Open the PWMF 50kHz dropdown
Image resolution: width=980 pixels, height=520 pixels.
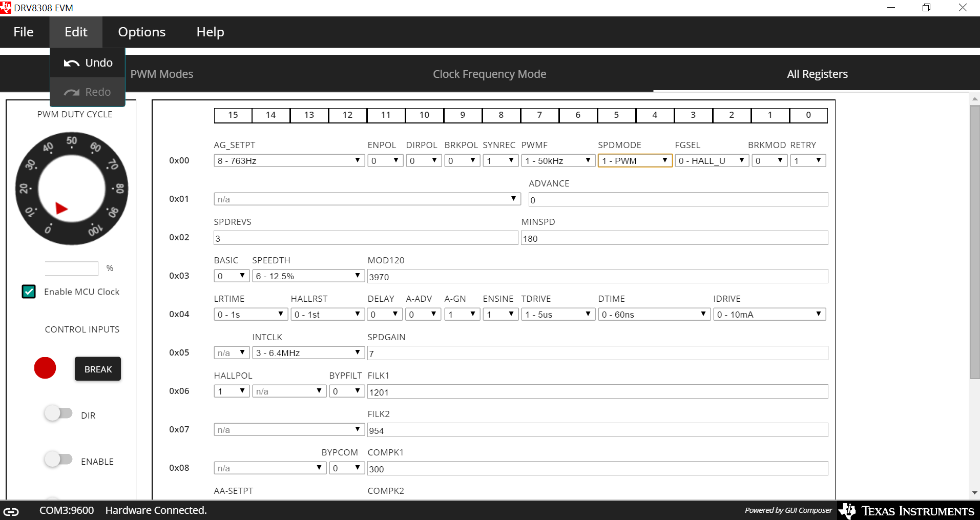coord(558,160)
